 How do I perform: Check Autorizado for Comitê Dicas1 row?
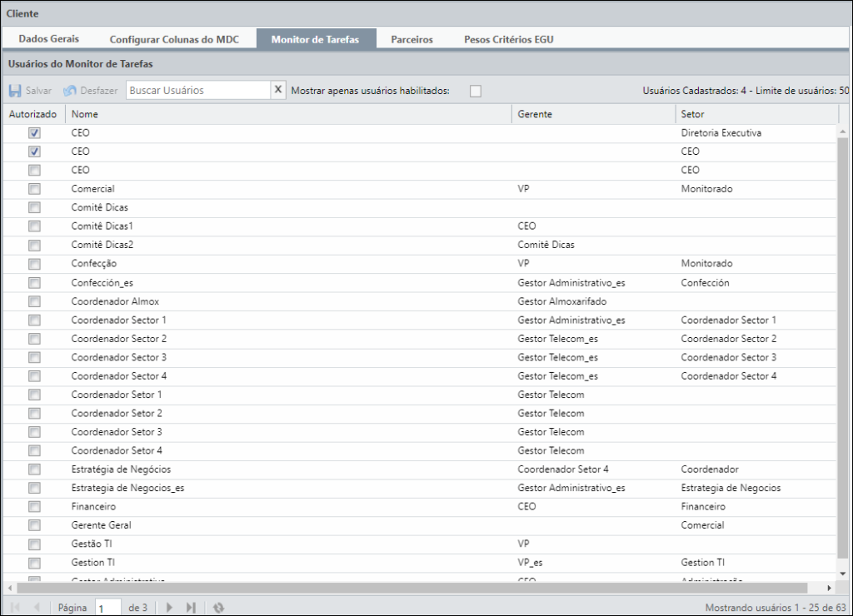click(x=34, y=226)
